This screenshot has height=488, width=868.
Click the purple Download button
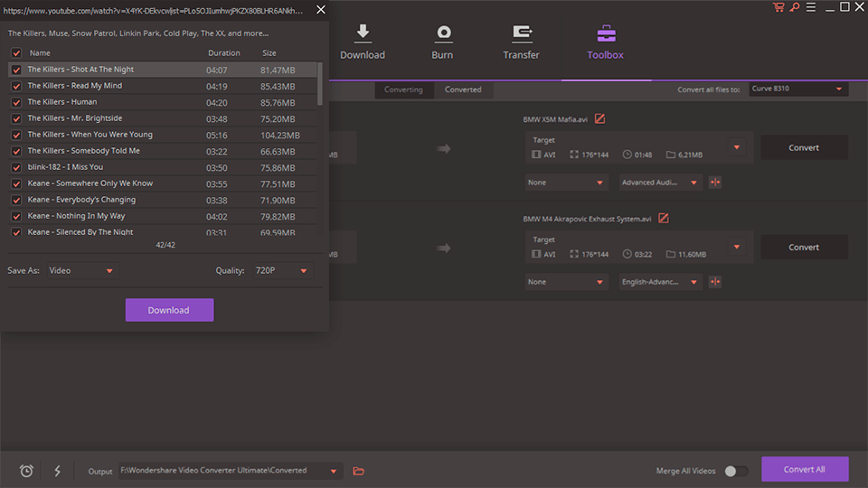coord(169,310)
